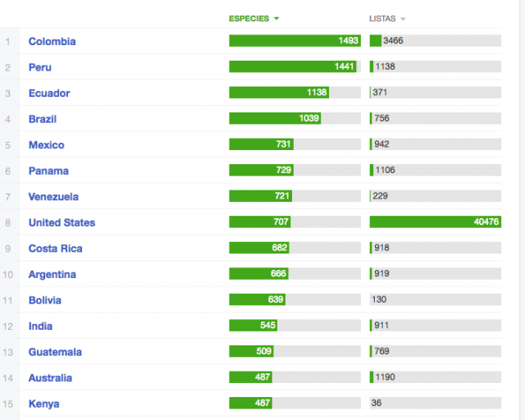Click the Mexico link
Screen dimensions: 525x420
tap(46, 145)
